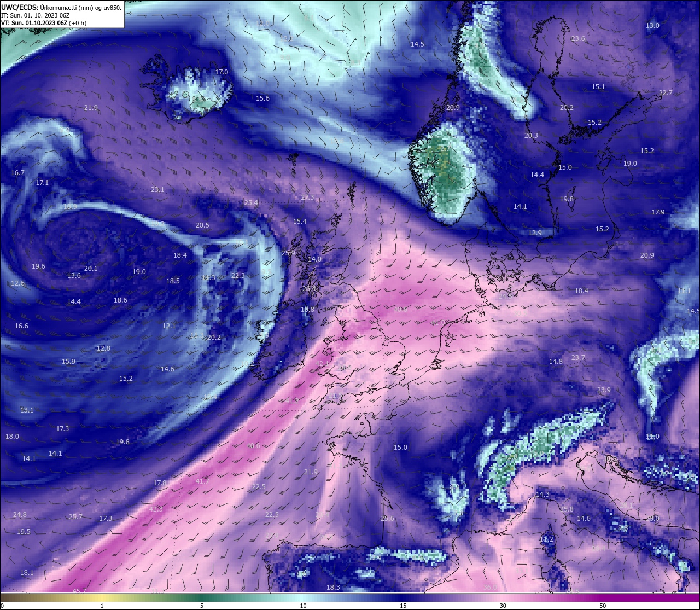
Task: Click the 41.0 value over the North Sea
Action: pos(438,323)
